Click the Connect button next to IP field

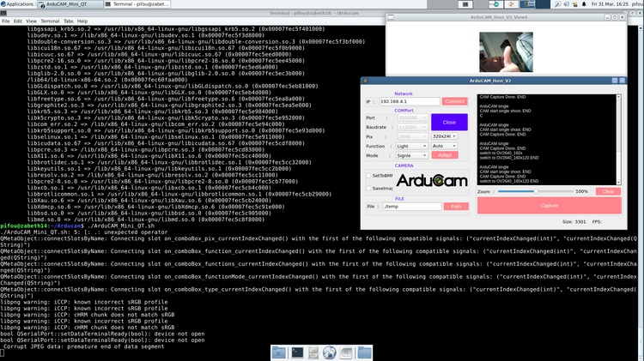point(454,101)
